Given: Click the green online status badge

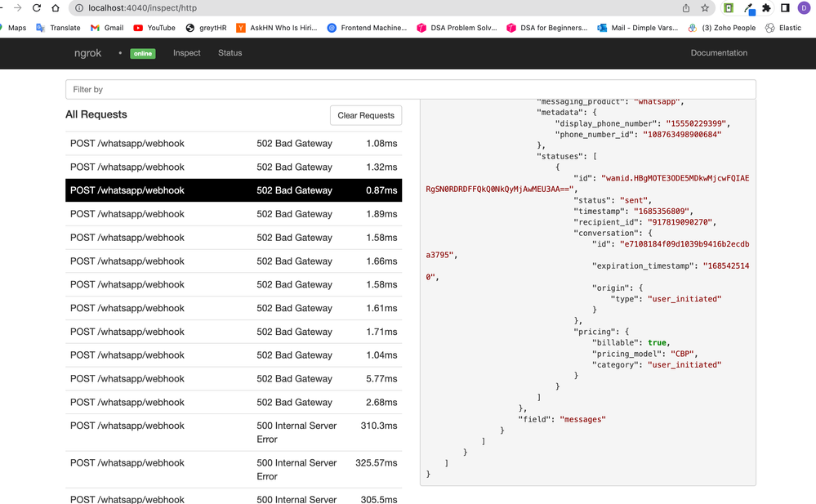Looking at the screenshot, I should click(x=143, y=53).
